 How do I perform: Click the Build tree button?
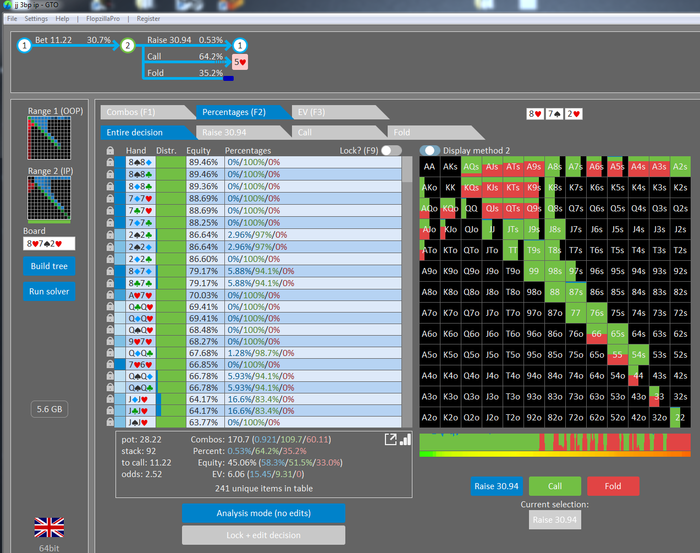point(49,266)
